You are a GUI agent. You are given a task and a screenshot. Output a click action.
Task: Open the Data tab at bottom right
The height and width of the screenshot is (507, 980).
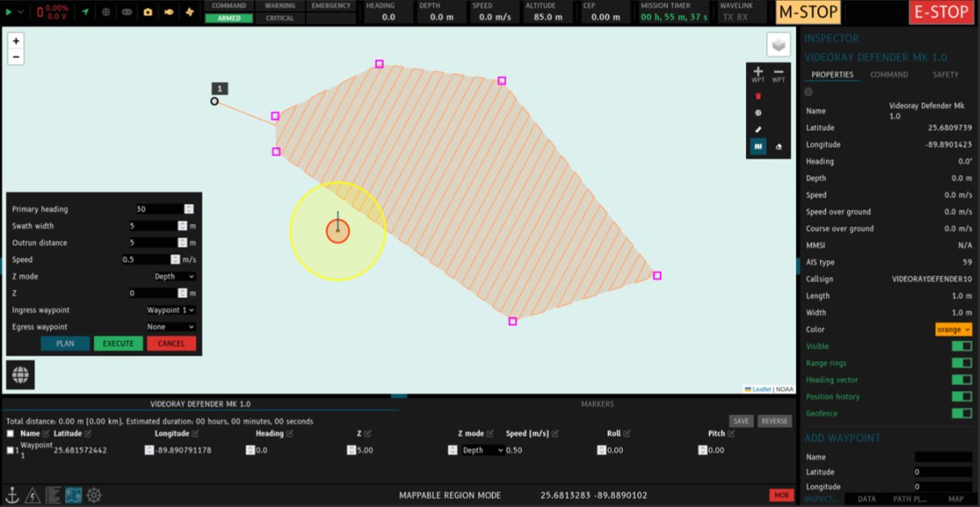coord(866,499)
